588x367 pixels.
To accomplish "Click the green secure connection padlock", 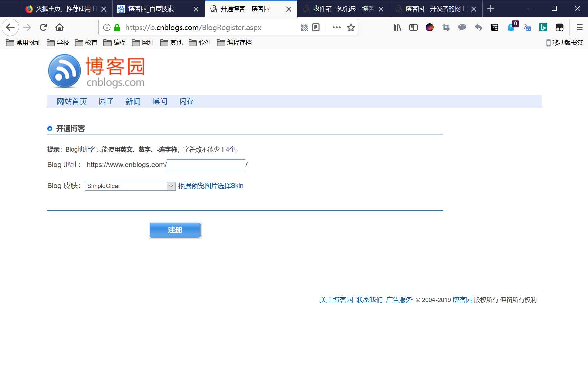I will [x=117, y=27].
